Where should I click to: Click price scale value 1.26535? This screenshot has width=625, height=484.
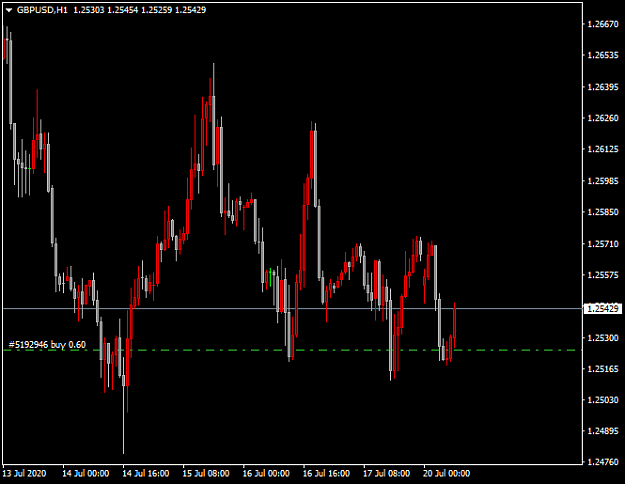tap(603, 55)
